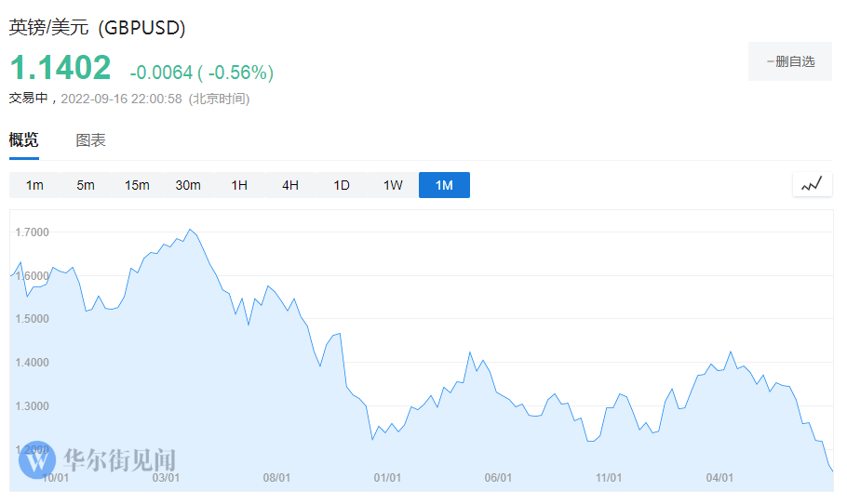Click the 1.1402 current price
Image resolution: width=847 pixels, height=504 pixels.
click(x=60, y=68)
